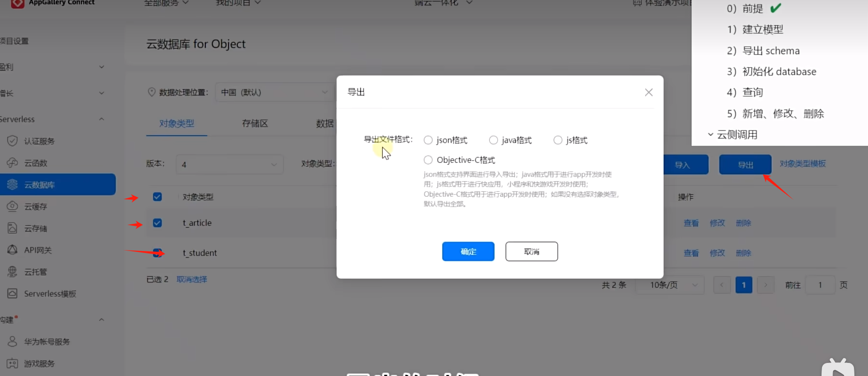Screen dimensions: 868x376
Task: Click page number 1 button
Action: [744, 285]
